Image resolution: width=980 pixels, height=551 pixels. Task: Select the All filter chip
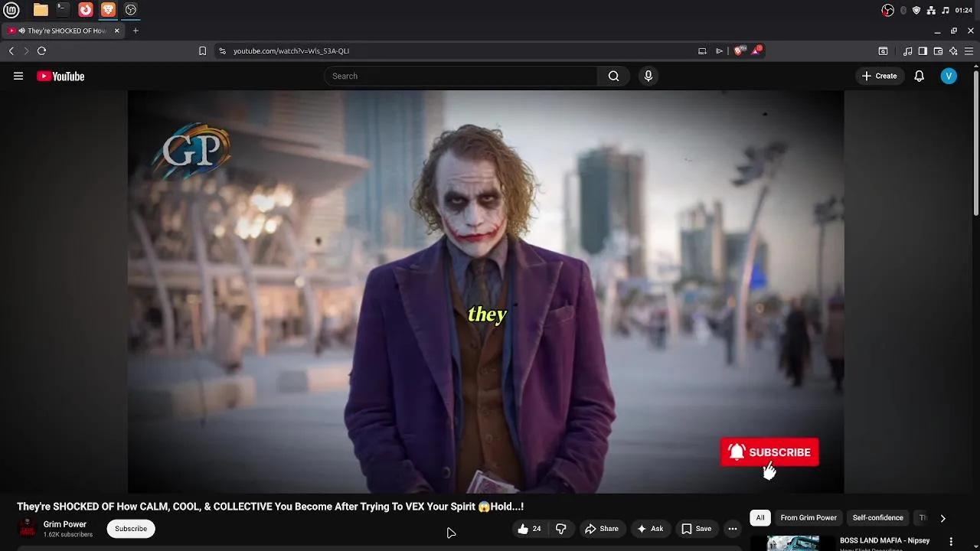click(760, 518)
